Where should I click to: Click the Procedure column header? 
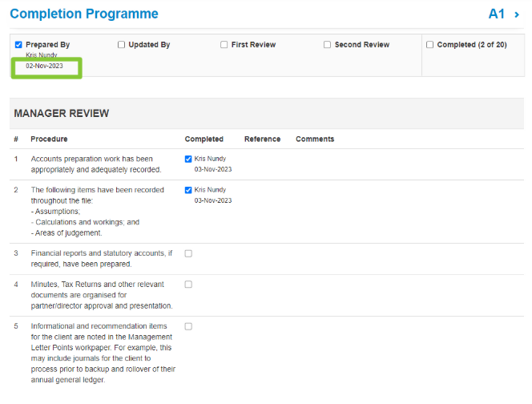(49, 139)
